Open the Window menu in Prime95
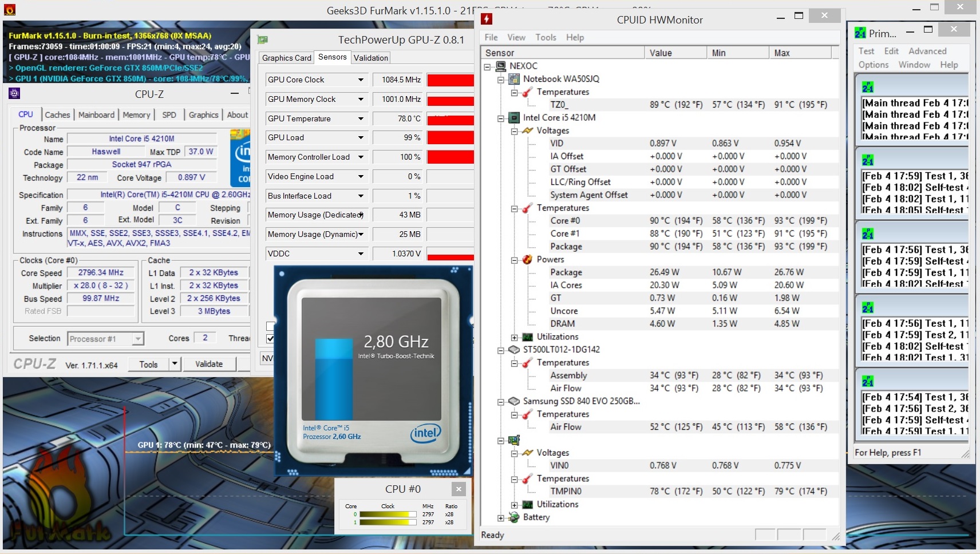 tap(914, 65)
